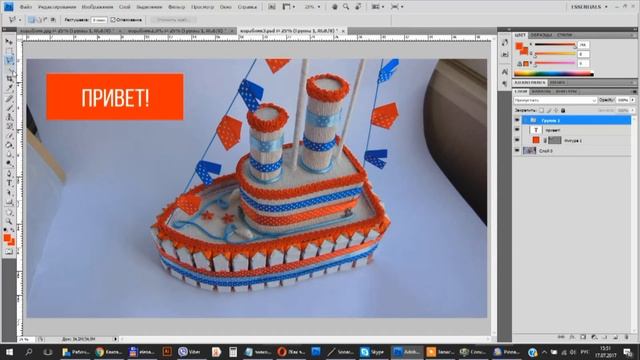
Task: Open the Character panel icon in collapsed dock
Action: pos(505,72)
